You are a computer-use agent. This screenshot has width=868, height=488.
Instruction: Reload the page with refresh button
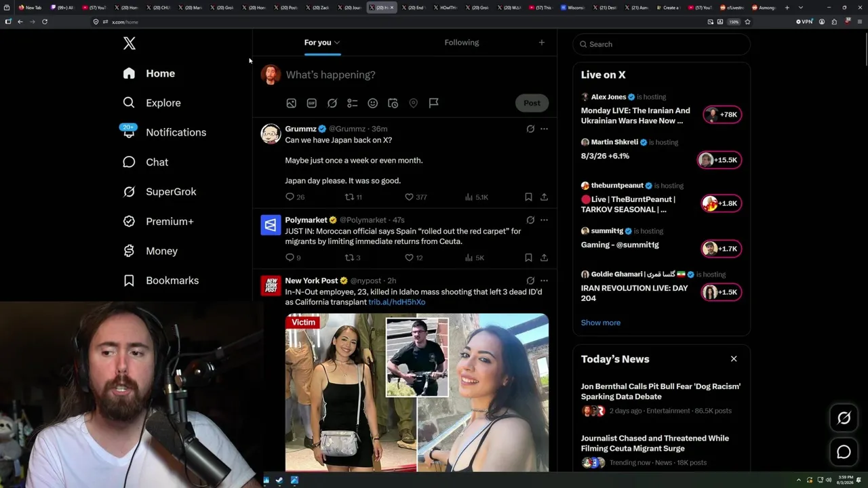tap(45, 22)
